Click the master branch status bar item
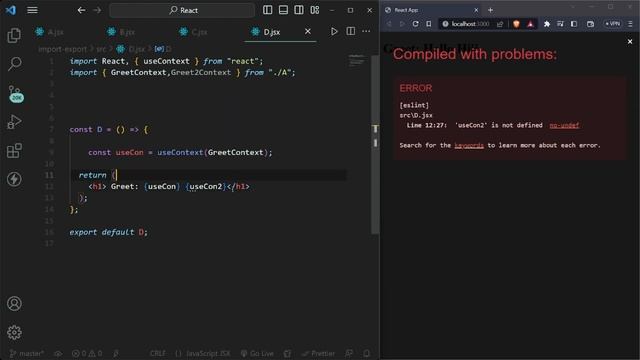 pos(27,353)
